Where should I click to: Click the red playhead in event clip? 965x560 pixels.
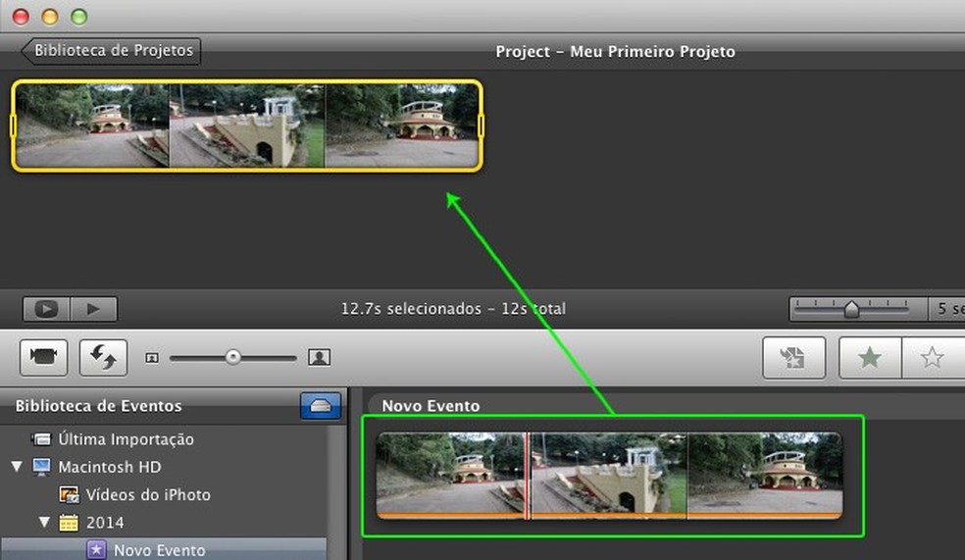[528, 475]
